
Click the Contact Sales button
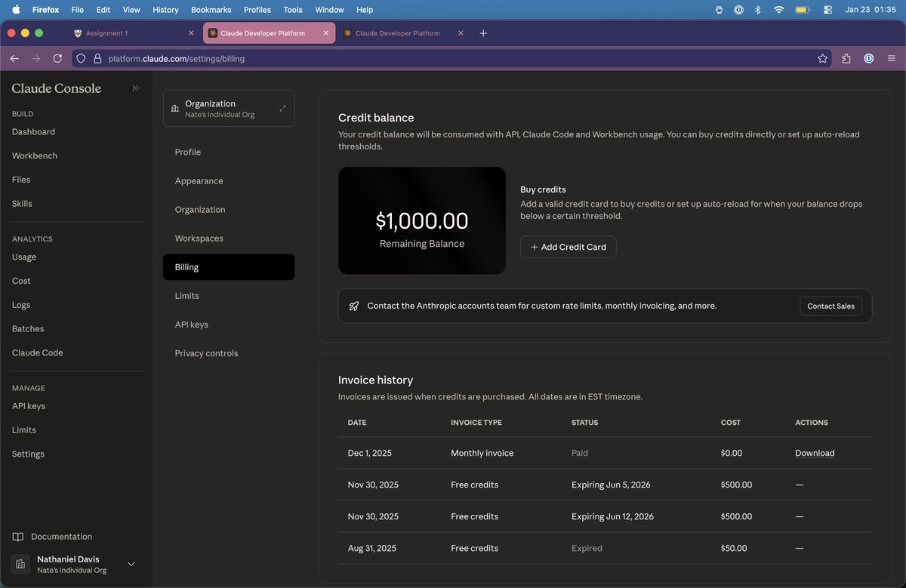pos(830,306)
